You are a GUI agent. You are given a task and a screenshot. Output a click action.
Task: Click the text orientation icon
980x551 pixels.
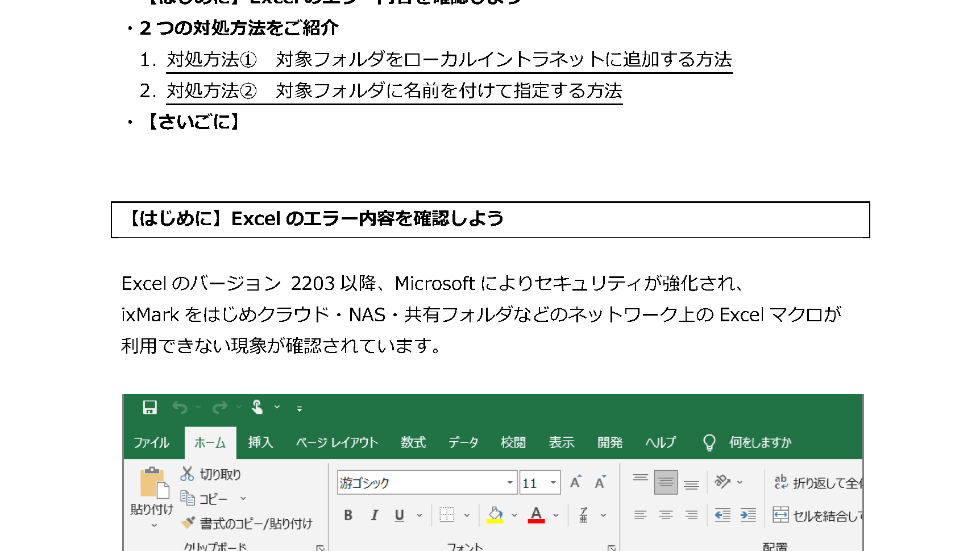(722, 482)
